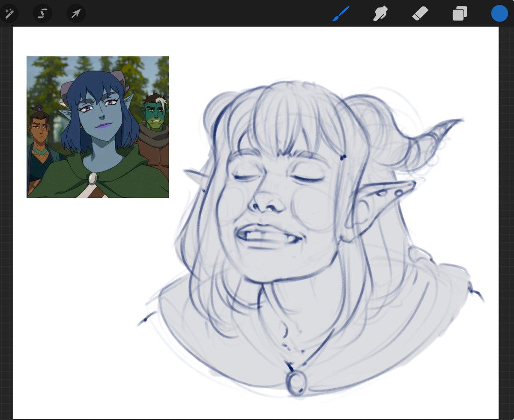Viewport: 514px width, 420px height.
Task: Open the blue active color picker
Action: click(x=499, y=14)
